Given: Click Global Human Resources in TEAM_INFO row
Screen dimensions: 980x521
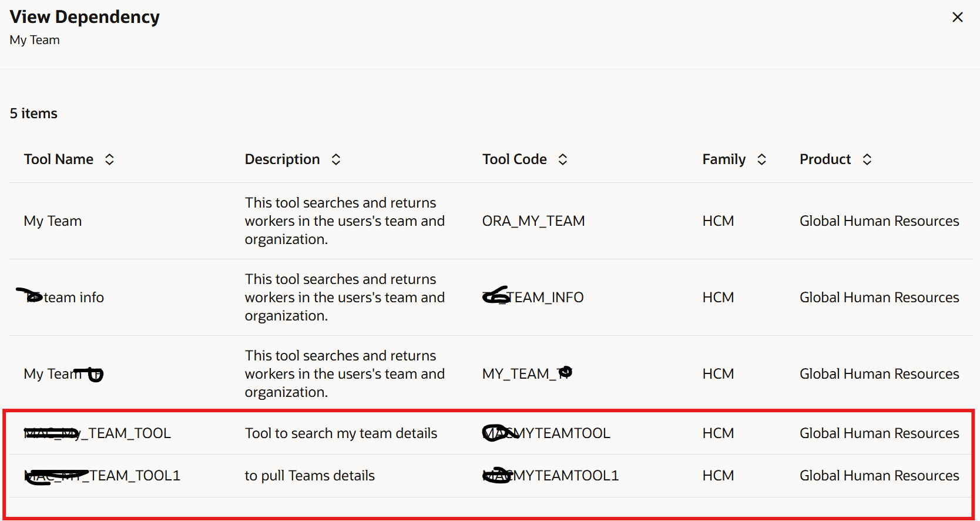Looking at the screenshot, I should pos(879,298).
